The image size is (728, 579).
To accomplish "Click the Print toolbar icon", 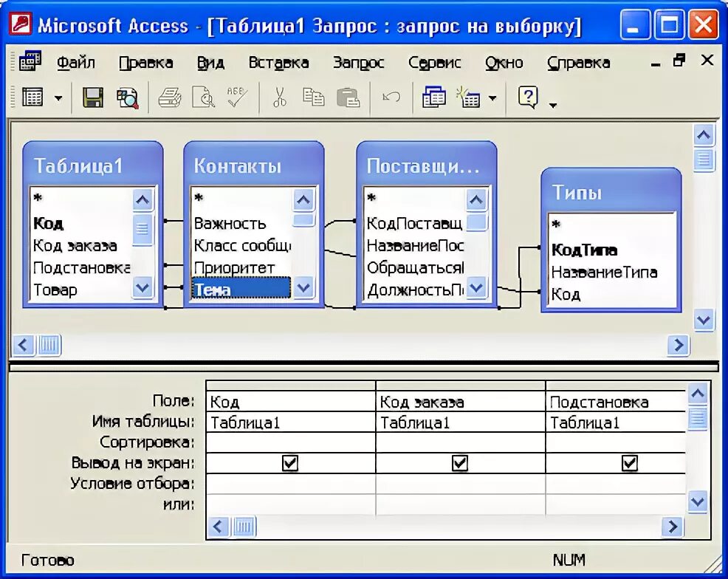I will [x=170, y=97].
